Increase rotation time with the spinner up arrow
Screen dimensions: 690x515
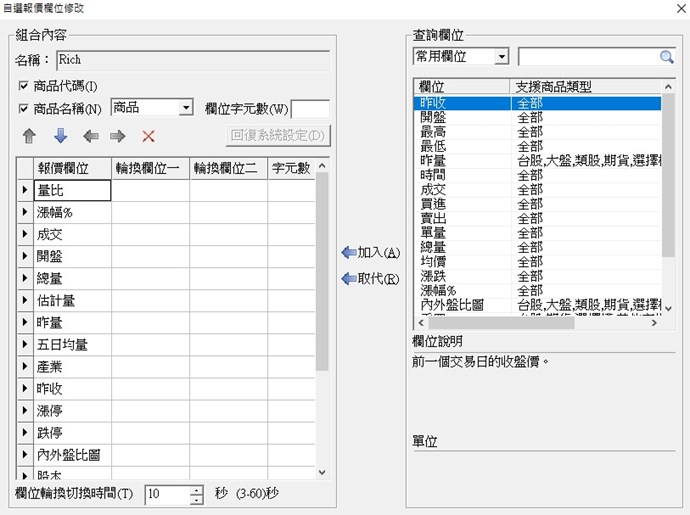click(x=196, y=490)
